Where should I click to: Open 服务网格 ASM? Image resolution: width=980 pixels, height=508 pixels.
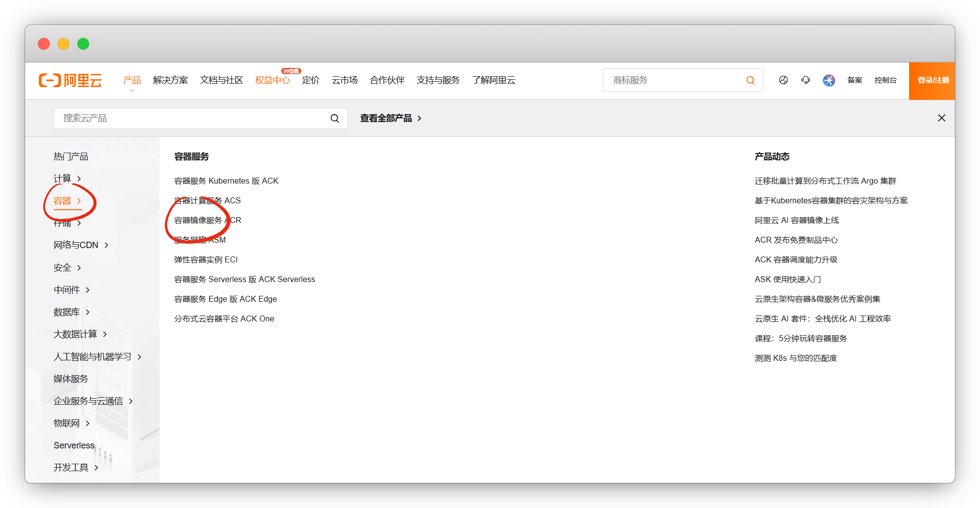(x=200, y=240)
